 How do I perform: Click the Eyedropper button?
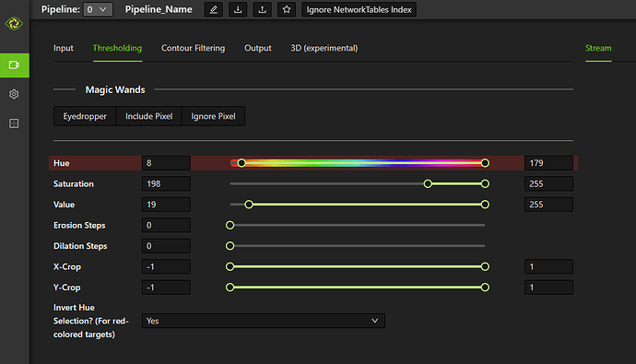(85, 116)
